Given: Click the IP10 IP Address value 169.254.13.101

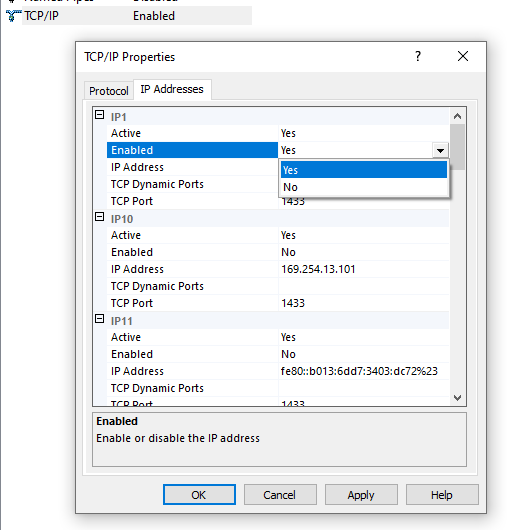Looking at the screenshot, I should click(x=318, y=269).
